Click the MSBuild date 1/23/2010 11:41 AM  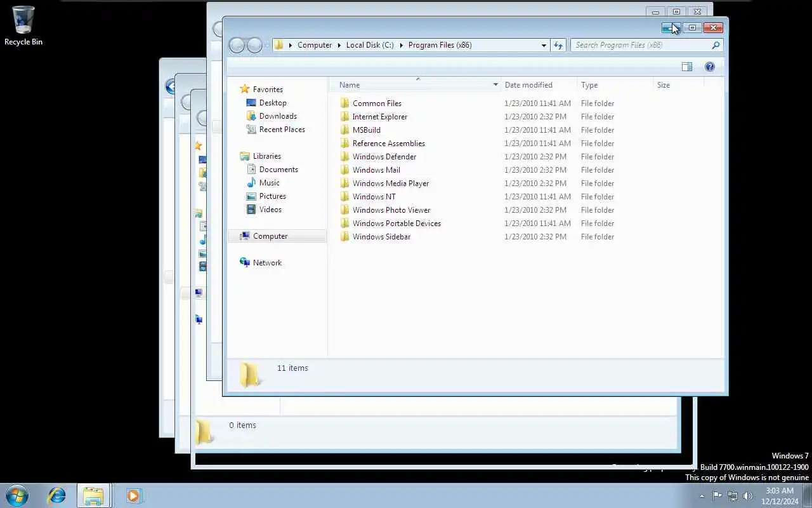[x=537, y=130]
